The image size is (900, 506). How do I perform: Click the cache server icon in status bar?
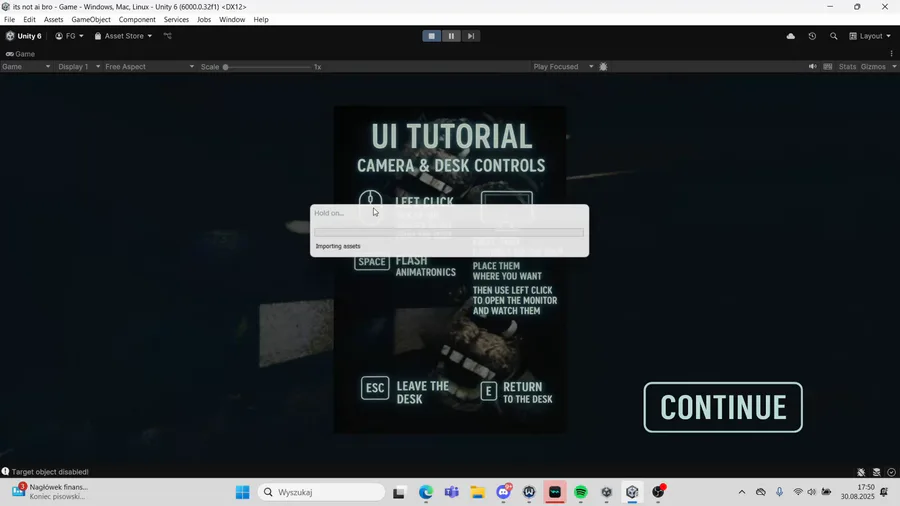pos(876,472)
